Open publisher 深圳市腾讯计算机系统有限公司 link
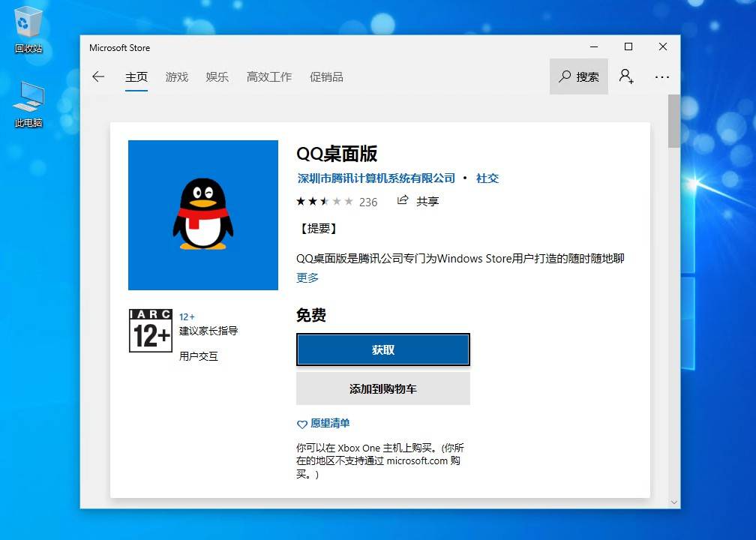Viewport: 756px width, 540px height. pos(376,178)
